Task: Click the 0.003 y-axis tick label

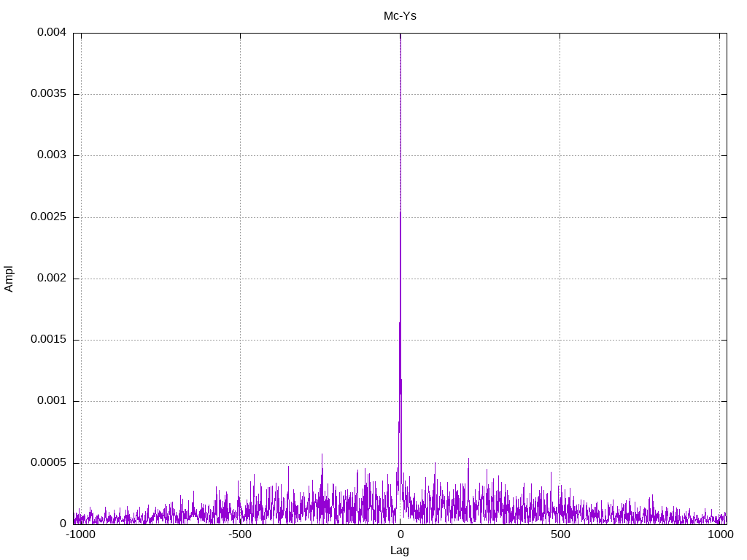Action: pos(52,155)
